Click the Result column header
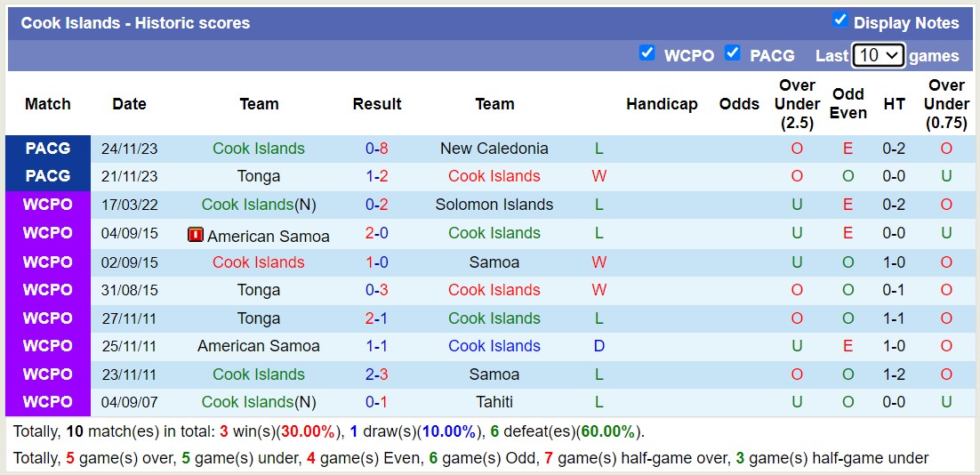 377,104
